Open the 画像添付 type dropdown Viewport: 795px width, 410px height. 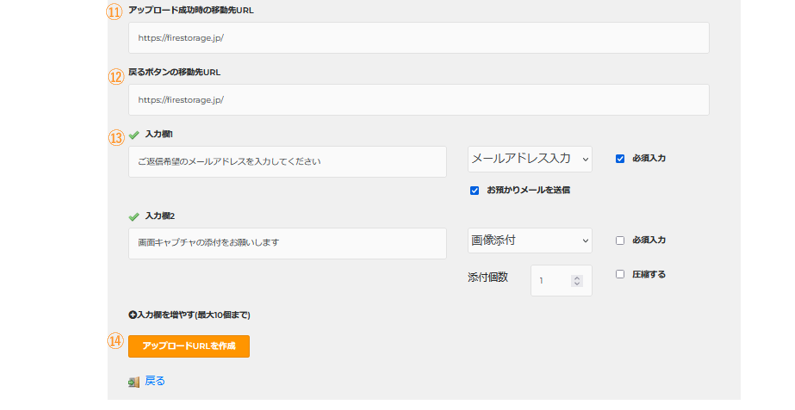[x=530, y=240]
